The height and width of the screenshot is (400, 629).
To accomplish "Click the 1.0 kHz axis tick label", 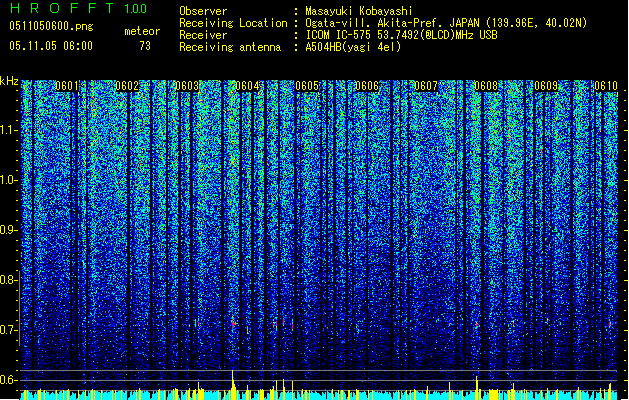I will 8,180.
